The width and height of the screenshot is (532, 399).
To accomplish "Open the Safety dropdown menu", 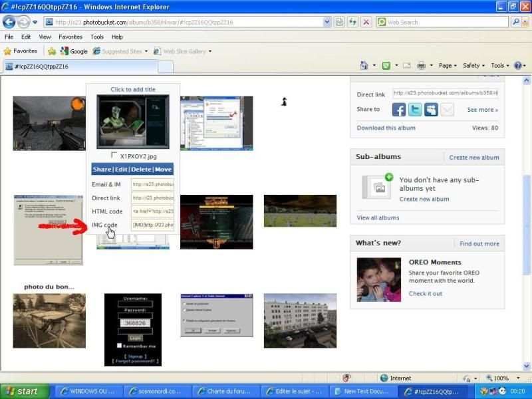I will coord(473,65).
